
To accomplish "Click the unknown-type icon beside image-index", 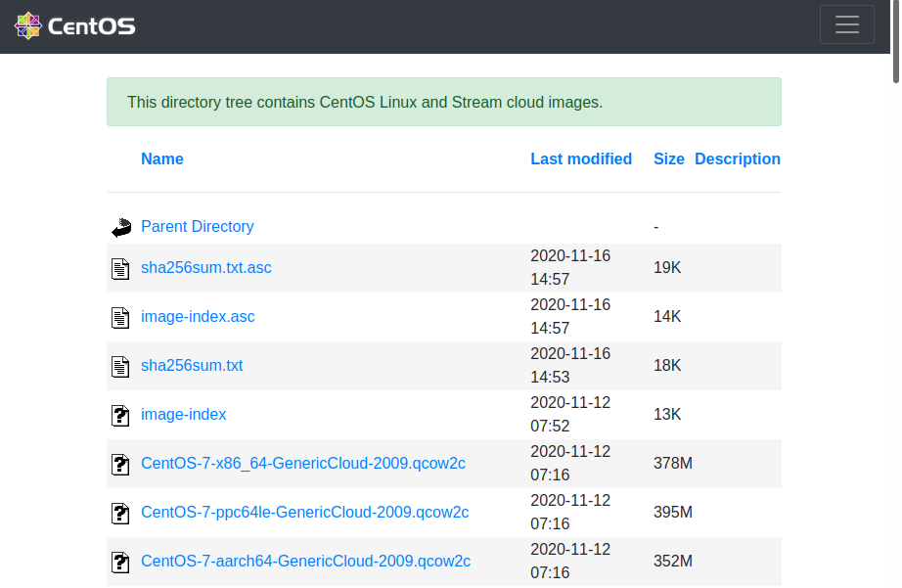I will [x=120, y=416].
